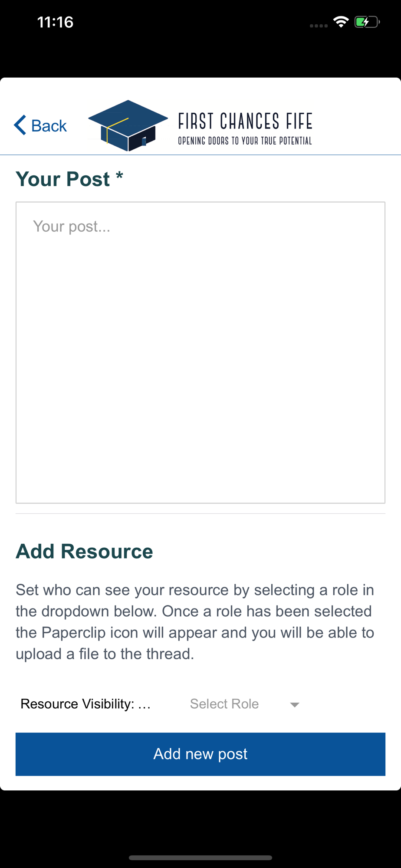Tap the First Chances Fife logo text
This screenshot has height=868, width=401.
pyautogui.click(x=245, y=121)
